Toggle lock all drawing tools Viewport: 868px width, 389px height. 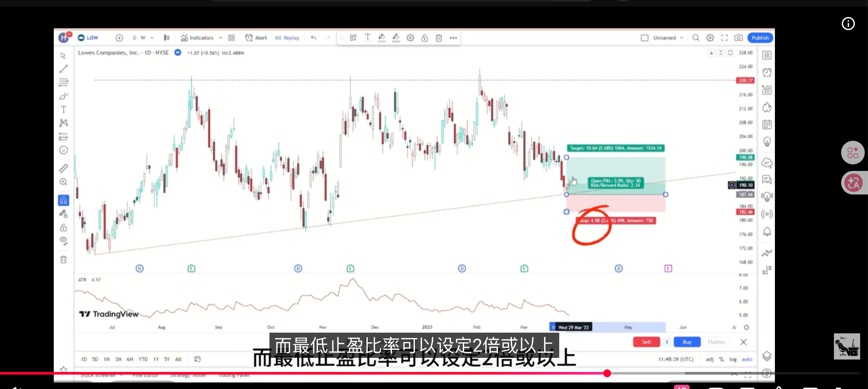click(63, 228)
